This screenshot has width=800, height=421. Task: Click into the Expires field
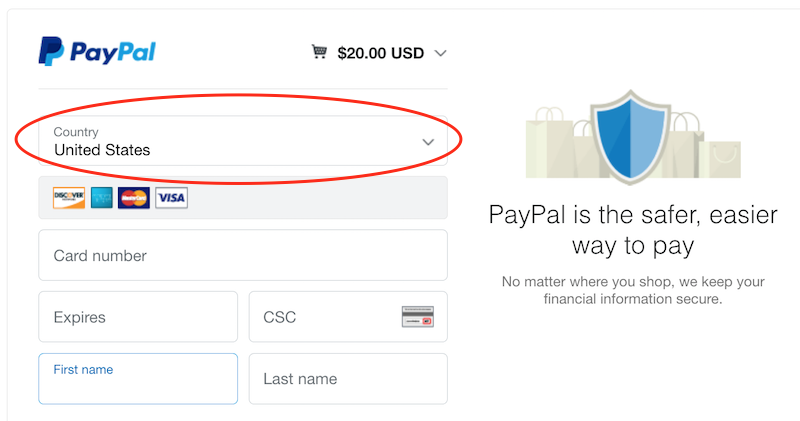tap(138, 318)
